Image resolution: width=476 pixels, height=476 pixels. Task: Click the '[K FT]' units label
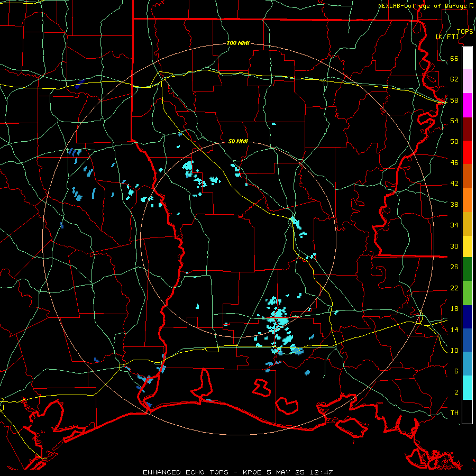click(x=447, y=36)
